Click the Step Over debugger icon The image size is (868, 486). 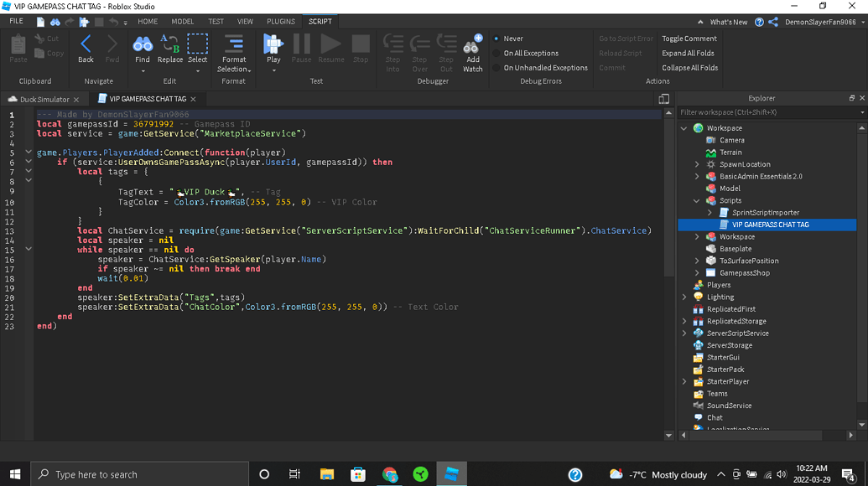(x=420, y=44)
